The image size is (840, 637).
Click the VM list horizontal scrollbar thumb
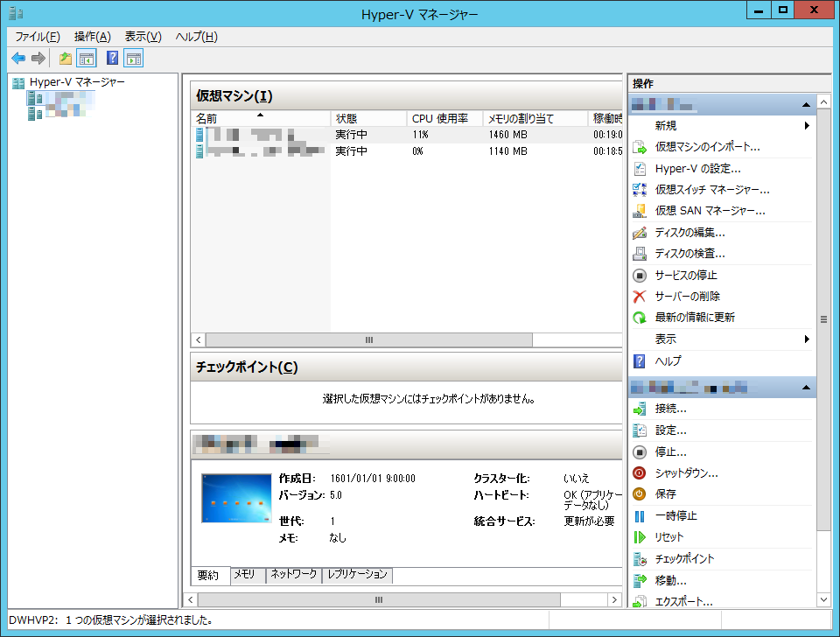tap(369, 339)
